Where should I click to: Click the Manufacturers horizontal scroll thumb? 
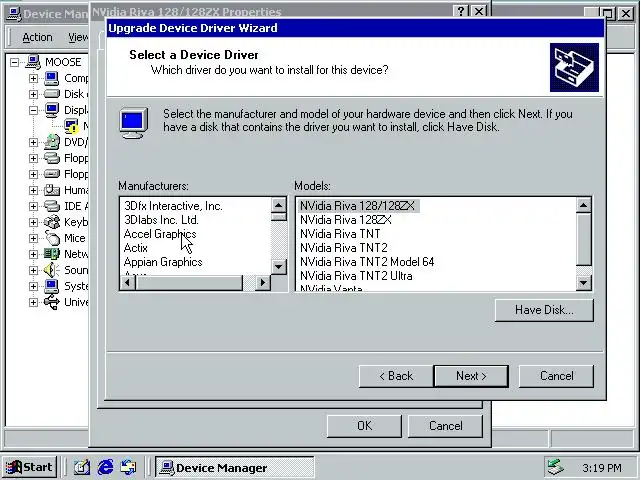[x=189, y=282]
